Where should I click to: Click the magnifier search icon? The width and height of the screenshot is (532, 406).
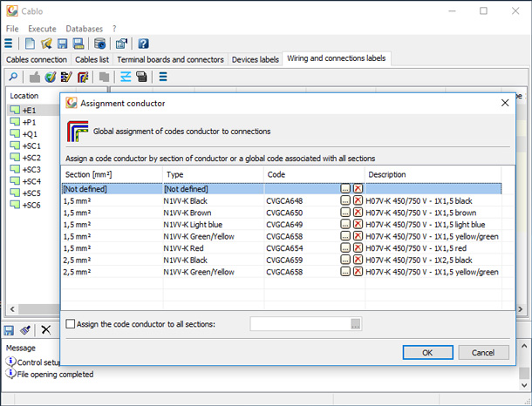pos(13,77)
